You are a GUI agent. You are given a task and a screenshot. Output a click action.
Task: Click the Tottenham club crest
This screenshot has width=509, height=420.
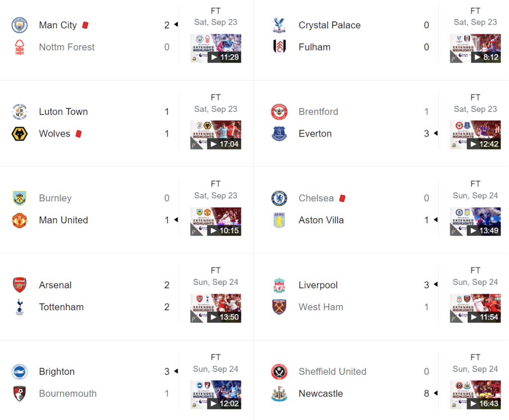19,307
